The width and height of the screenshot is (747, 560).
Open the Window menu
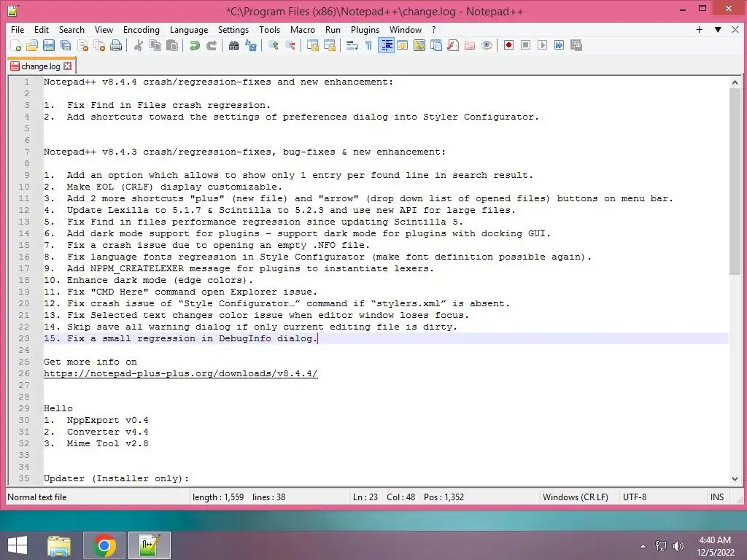pyautogui.click(x=406, y=29)
